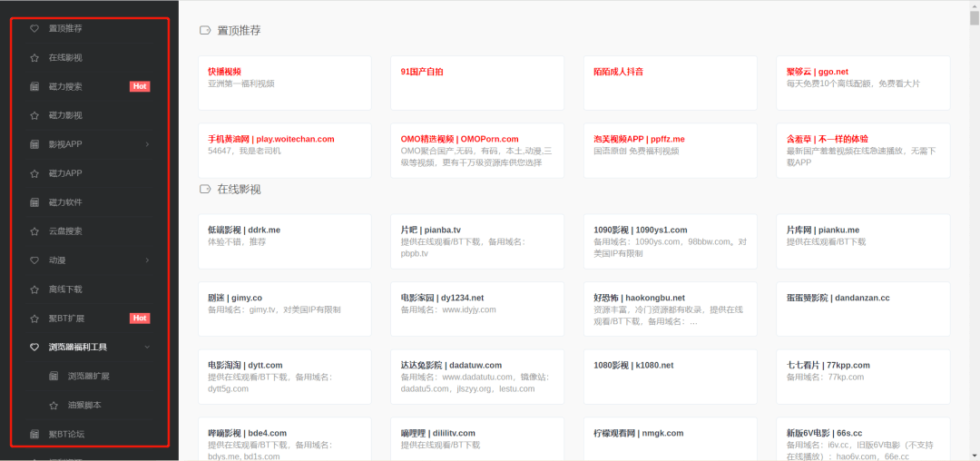Click the scrollbar up arrow
Screen dimensions: 980x461
pyautogui.click(x=975, y=5)
